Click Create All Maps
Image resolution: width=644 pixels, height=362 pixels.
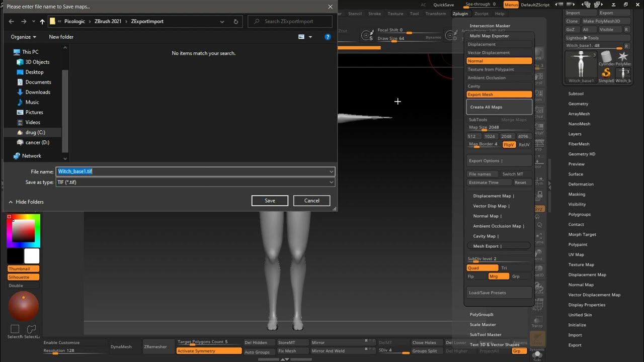pos(499,107)
